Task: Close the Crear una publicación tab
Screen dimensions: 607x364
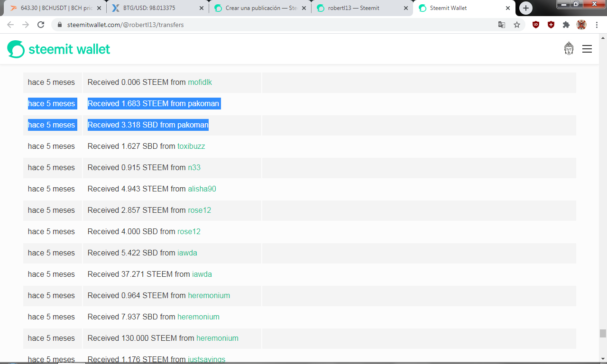Action: click(303, 8)
